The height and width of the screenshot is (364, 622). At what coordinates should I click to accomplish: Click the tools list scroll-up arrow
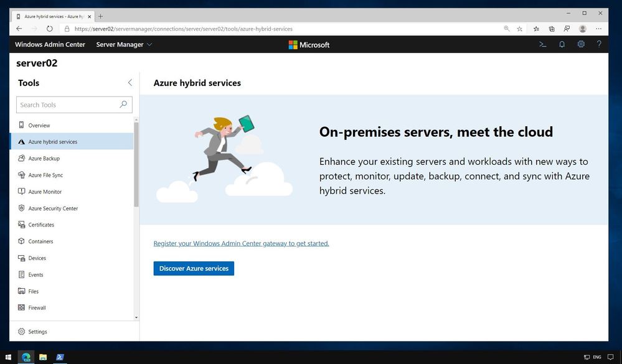point(136,119)
